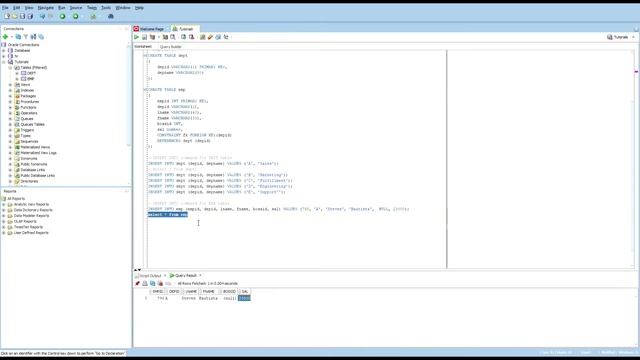Click the Autotrace icon
Screen dimensions: 640x360
click(165, 37)
